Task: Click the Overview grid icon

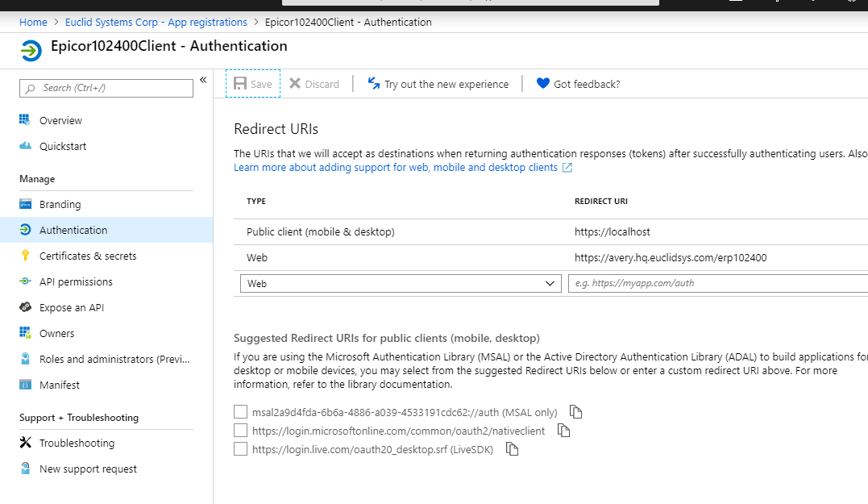Action: tap(25, 119)
